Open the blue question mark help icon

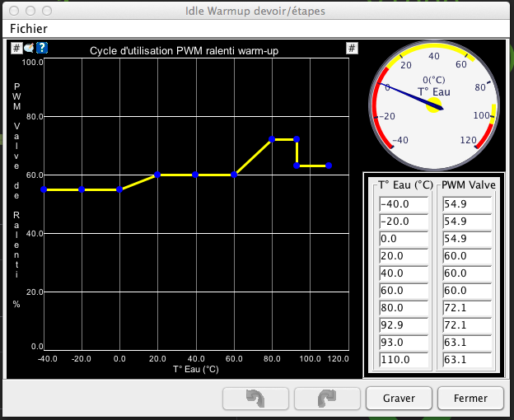[42, 48]
